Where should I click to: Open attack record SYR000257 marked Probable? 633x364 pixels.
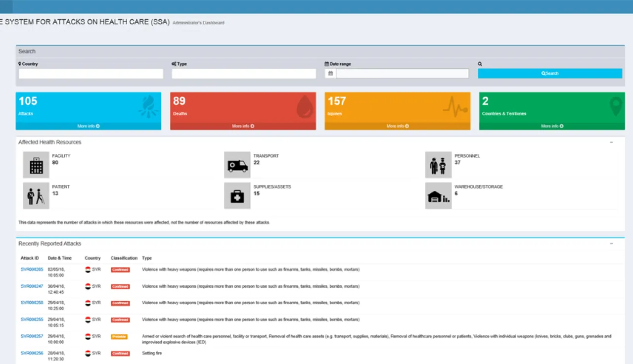(32, 336)
